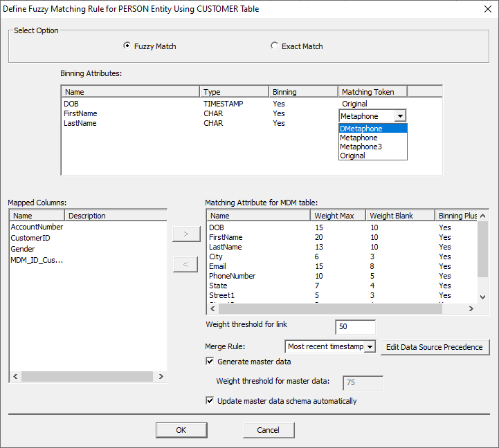This screenshot has width=499, height=448.
Task: Click the vertical scrollbar thumb in Matching Attribute table
Action: [x=482, y=249]
